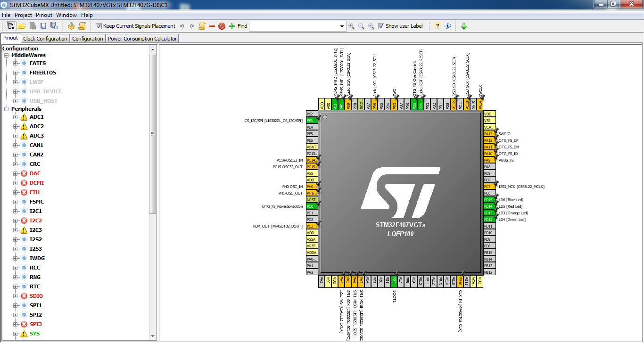Select the zoom-in magnifier icon
This screenshot has width=644, height=343.
click(352, 26)
